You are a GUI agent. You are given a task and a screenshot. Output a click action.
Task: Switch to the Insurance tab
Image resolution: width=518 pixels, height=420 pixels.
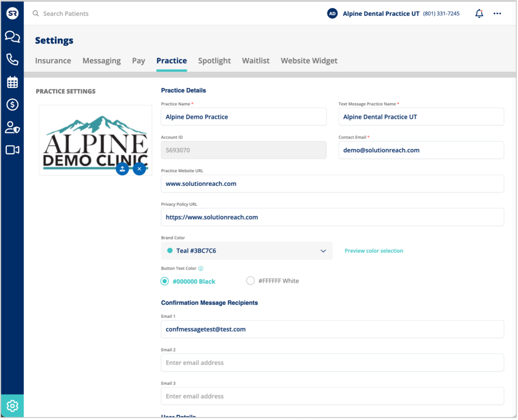tap(53, 61)
